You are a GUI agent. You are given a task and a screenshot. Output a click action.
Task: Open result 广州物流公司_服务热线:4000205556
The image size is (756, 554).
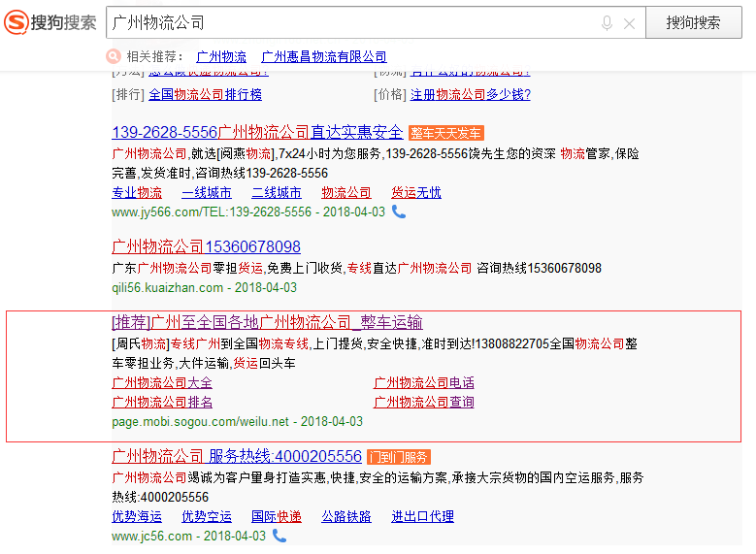pyautogui.click(x=237, y=456)
